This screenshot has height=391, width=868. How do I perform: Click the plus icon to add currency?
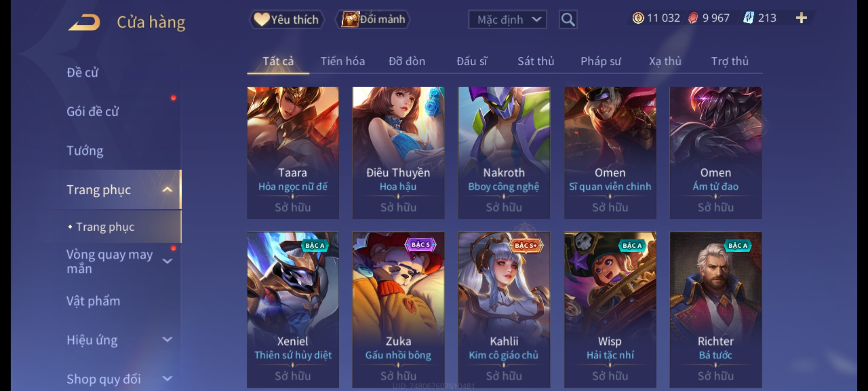tap(801, 18)
